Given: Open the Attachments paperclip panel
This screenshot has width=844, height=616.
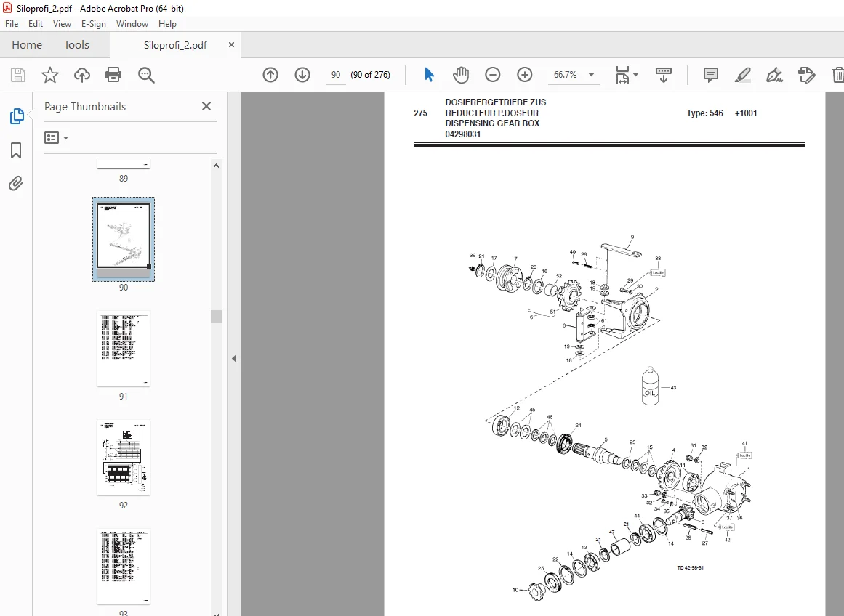Looking at the screenshot, I should coord(16,184).
